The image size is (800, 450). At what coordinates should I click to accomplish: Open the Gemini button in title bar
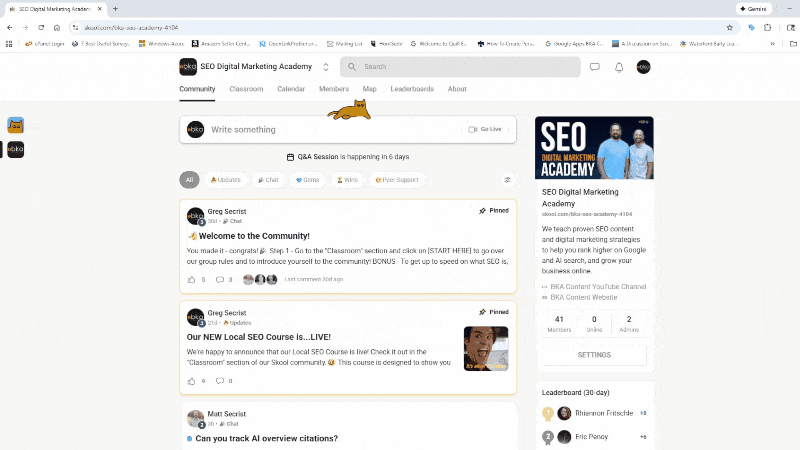tap(754, 9)
